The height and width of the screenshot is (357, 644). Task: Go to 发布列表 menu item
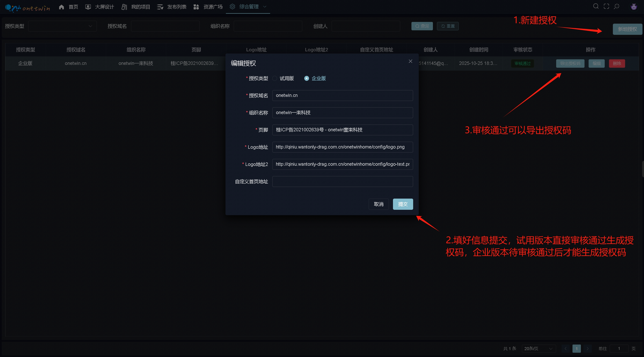coord(177,7)
